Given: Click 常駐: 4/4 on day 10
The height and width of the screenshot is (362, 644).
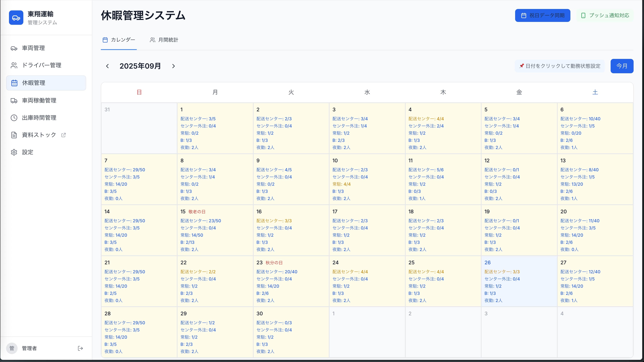Looking at the screenshot, I should (342, 184).
